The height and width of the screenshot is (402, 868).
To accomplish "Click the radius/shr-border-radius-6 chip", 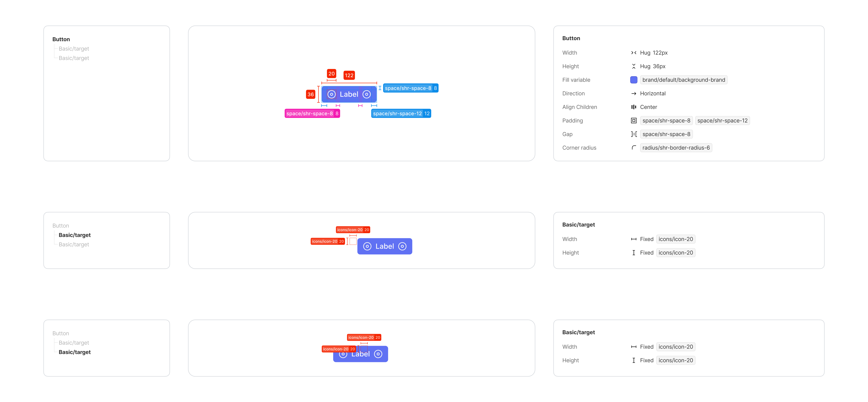I will coord(676,148).
